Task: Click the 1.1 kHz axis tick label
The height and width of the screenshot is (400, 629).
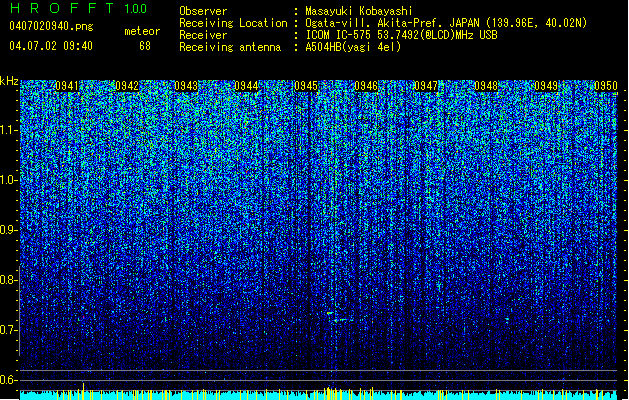Action: click(8, 130)
